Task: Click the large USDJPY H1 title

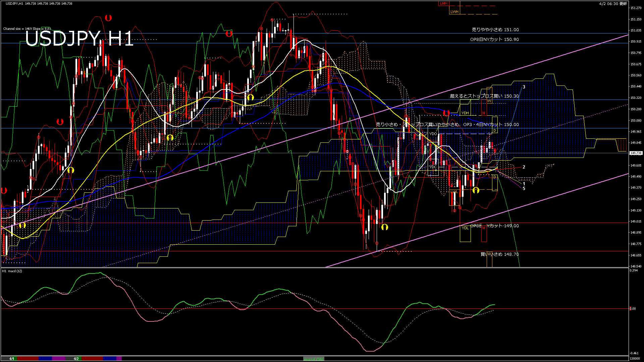Action: (79, 39)
